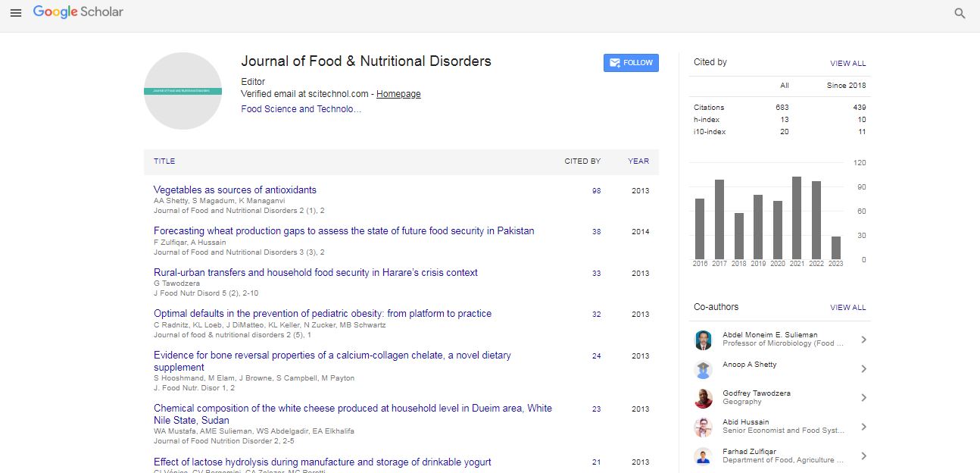
Task: Click source text 'J Food Nutr Disord 5 (2), 2-10'
Action: pyautogui.click(x=206, y=293)
